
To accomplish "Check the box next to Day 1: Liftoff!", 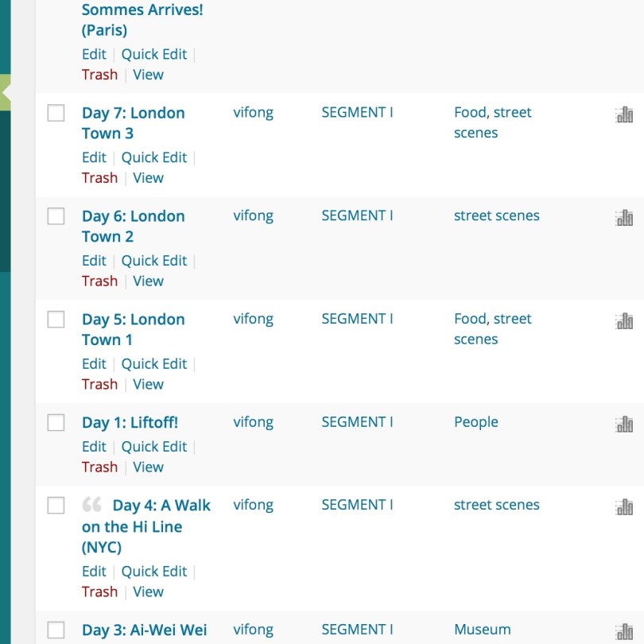I will click(x=56, y=423).
